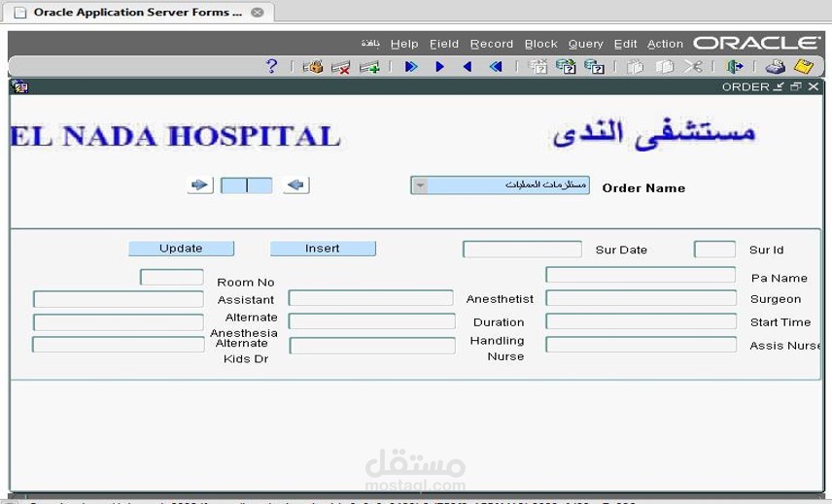Image resolution: width=832 pixels, height=504 pixels.
Task: Open the Block menu
Action: (x=540, y=44)
